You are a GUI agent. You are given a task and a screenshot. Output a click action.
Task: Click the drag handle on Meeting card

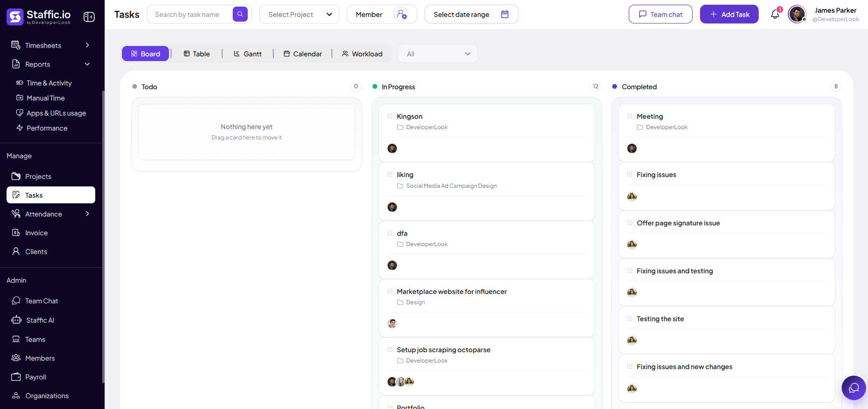coord(630,116)
